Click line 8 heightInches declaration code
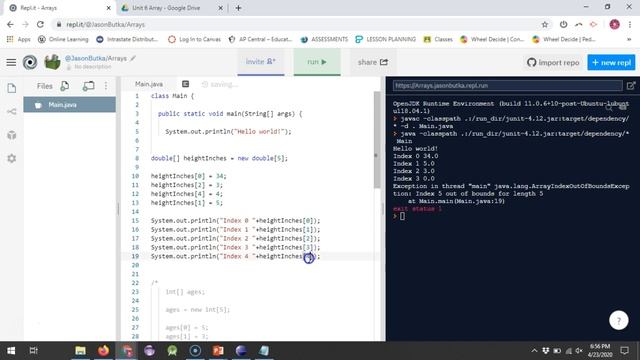The image size is (640, 360). pos(219,158)
